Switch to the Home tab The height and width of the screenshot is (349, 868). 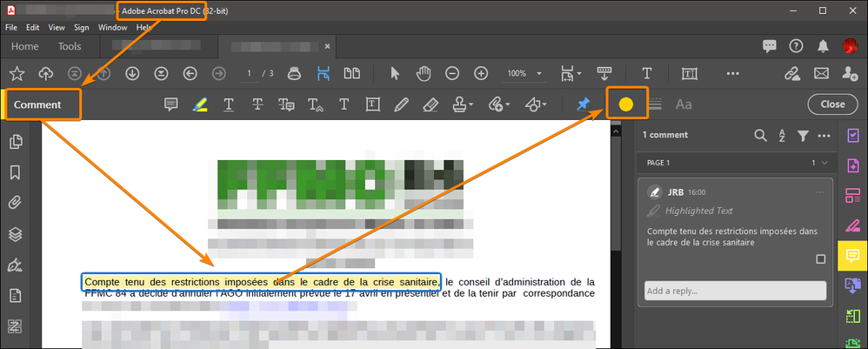(25, 46)
